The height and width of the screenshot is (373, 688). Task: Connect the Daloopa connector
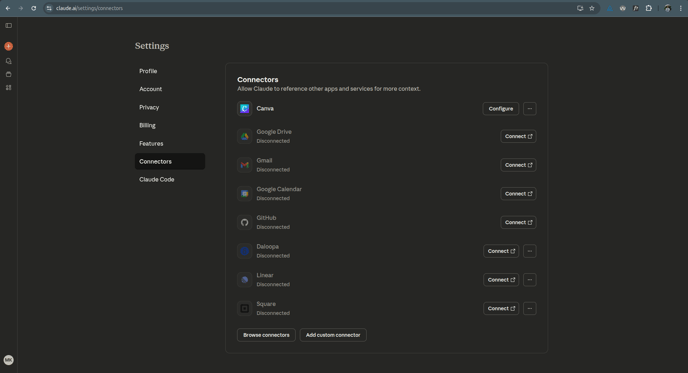point(501,251)
